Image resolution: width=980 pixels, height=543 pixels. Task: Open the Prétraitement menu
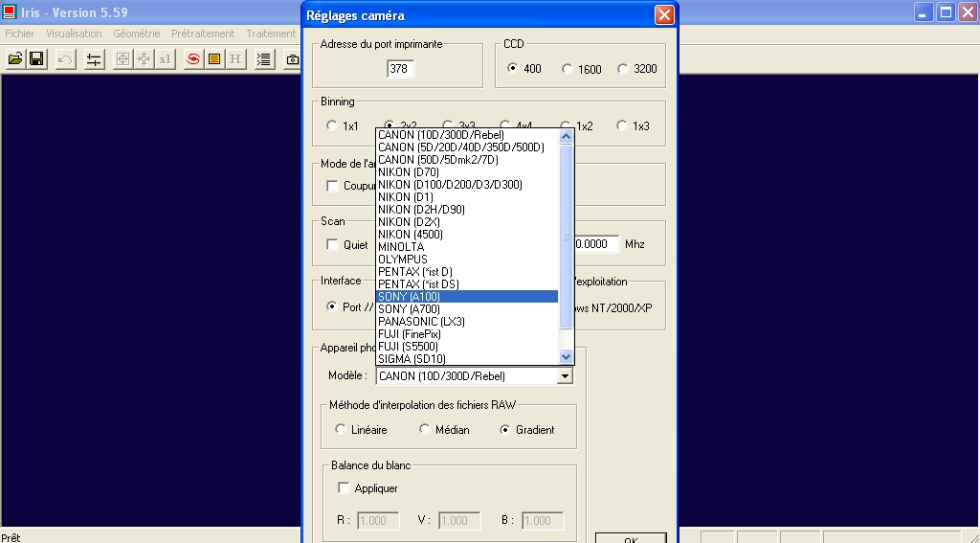(x=203, y=34)
